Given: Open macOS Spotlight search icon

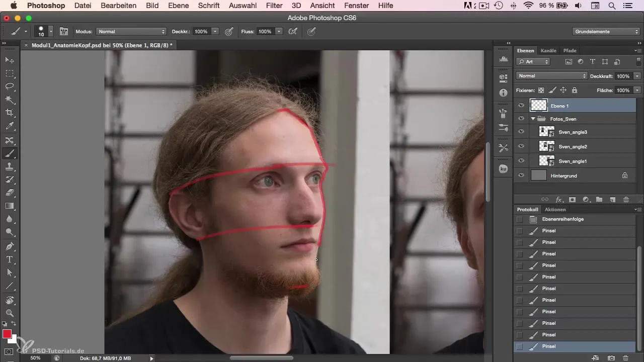Looking at the screenshot, I should [612, 6].
